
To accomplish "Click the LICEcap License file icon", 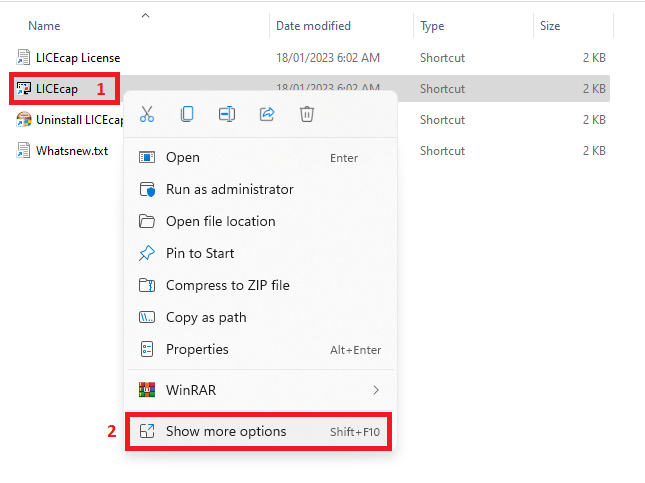I will click(23, 57).
